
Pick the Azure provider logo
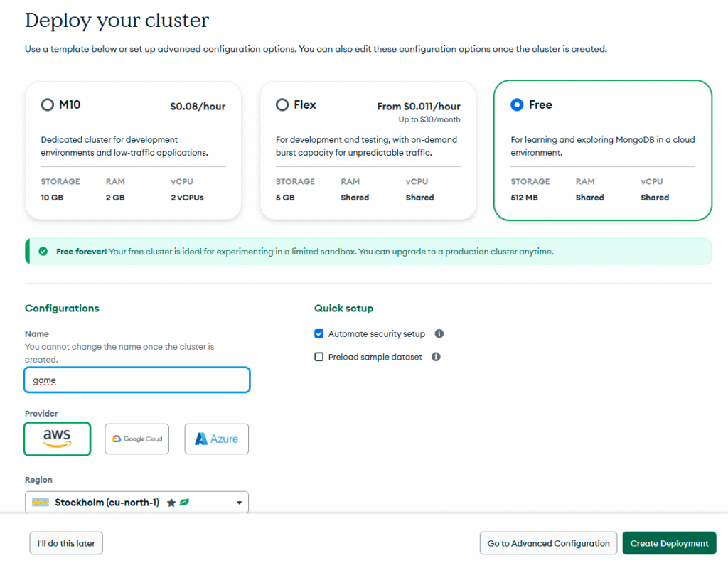(217, 439)
